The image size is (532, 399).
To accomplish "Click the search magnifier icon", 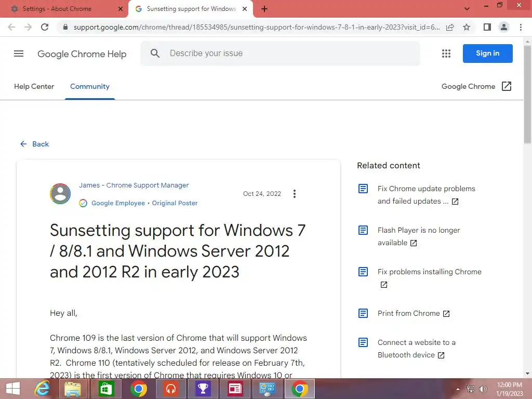I will pos(155,54).
